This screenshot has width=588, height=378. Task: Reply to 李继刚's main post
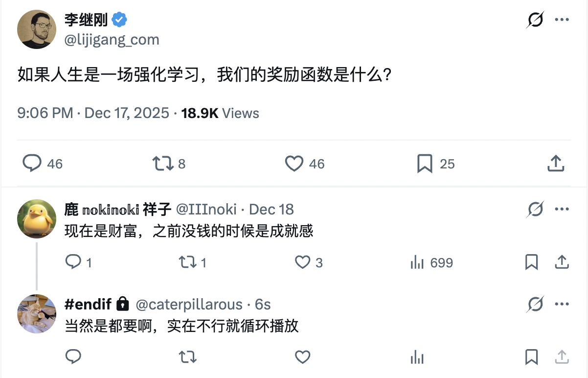coord(32,164)
